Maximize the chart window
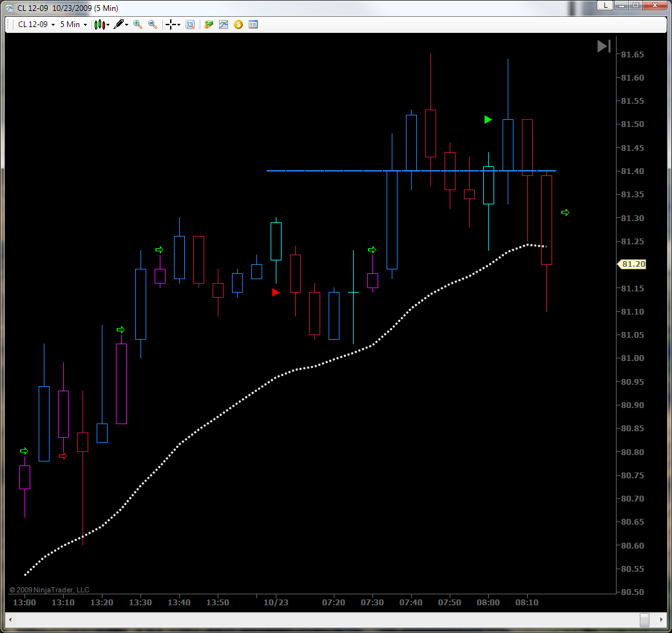 [x=635, y=5]
